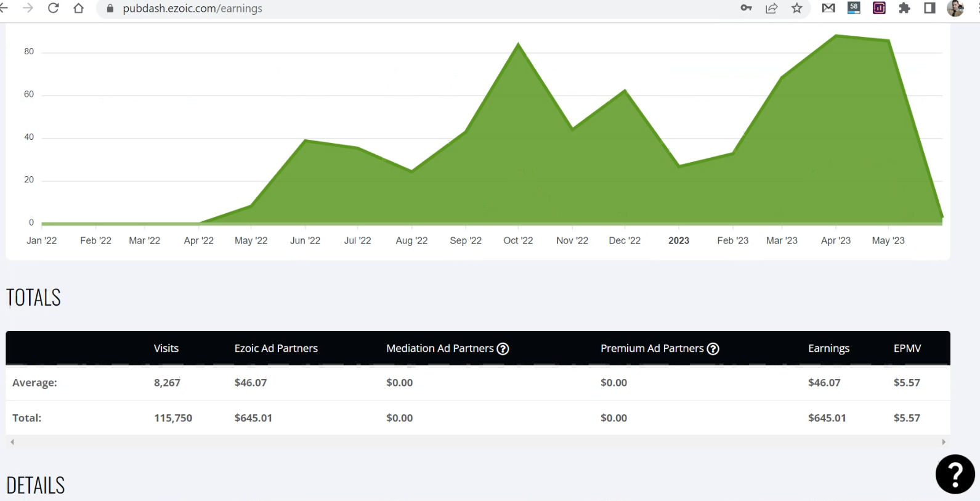Click the bold 2023 axis label
The width and height of the screenshot is (980, 501).
click(x=679, y=240)
